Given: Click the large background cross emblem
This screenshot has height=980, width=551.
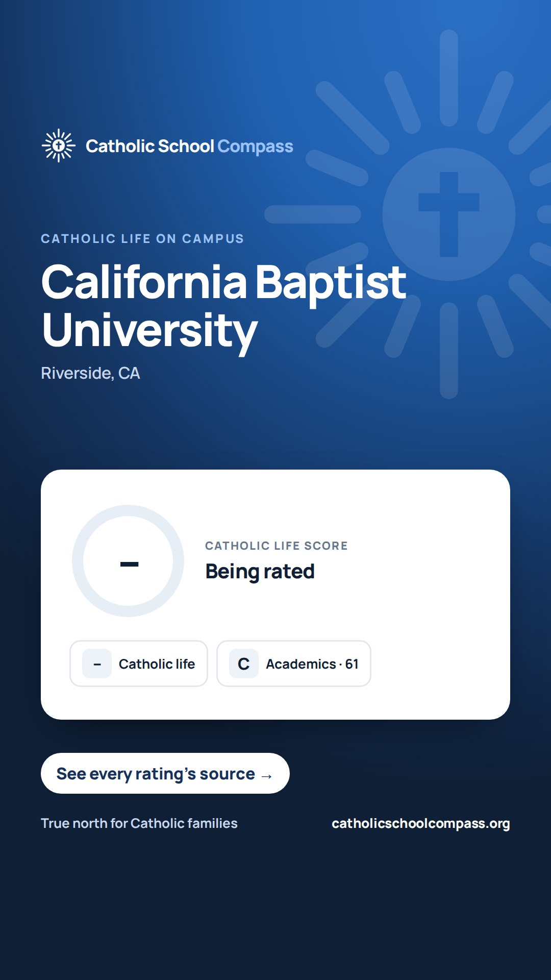Looking at the screenshot, I should pyautogui.click(x=449, y=214).
